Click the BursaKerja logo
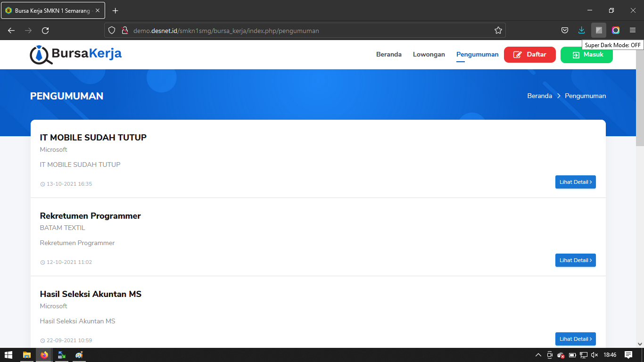 [76, 54]
